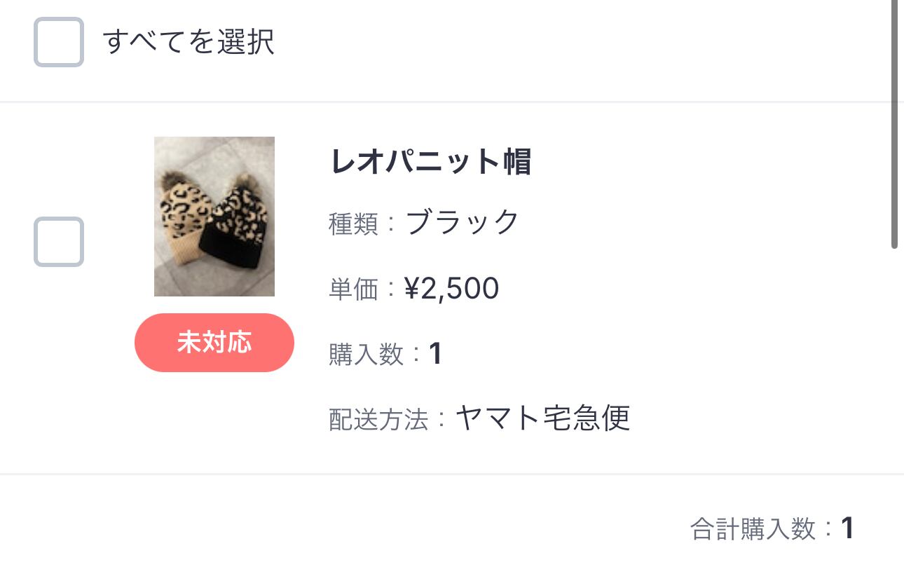Select the レオパニット帽 order item checkbox
The width and height of the screenshot is (904, 588).
pos(59,242)
